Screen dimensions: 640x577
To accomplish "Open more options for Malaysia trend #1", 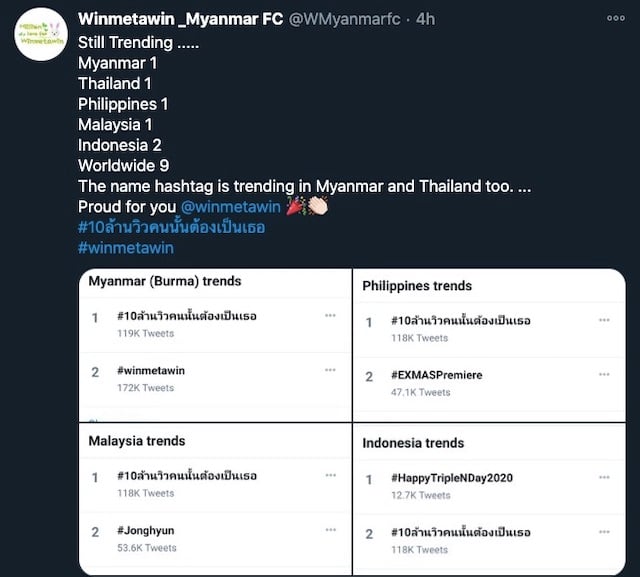I will [331, 475].
